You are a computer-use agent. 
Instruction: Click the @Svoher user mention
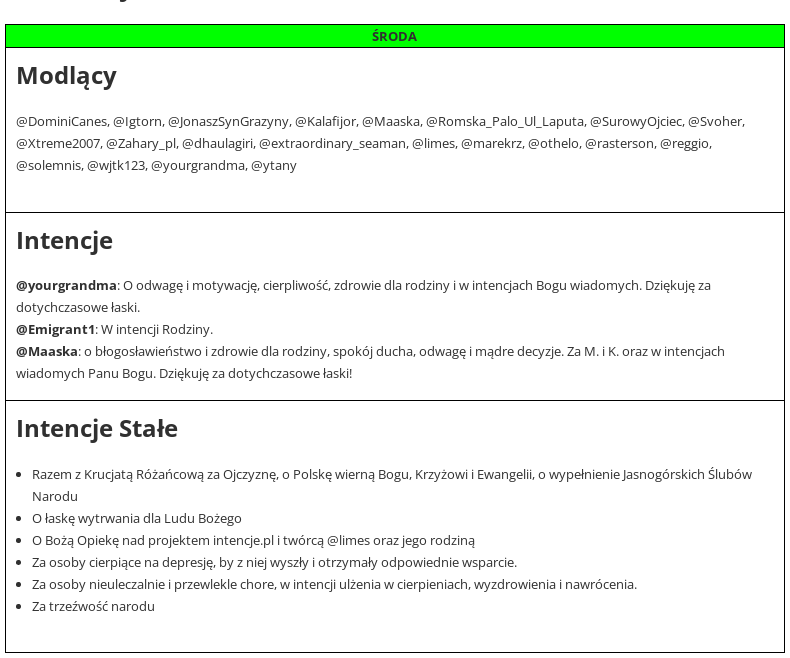coord(714,121)
